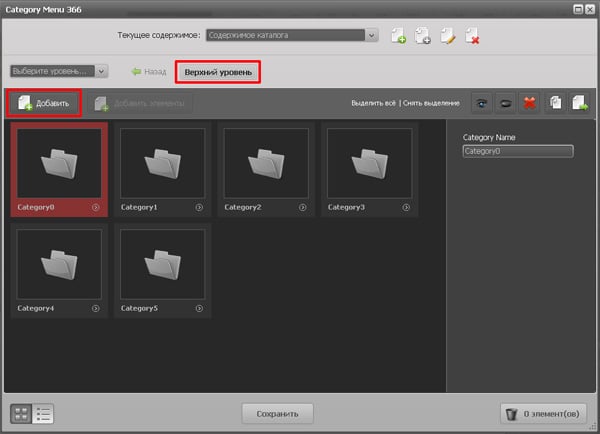Open the trash bin with 0 элемент(ов)
600x434 pixels.
tap(544, 413)
